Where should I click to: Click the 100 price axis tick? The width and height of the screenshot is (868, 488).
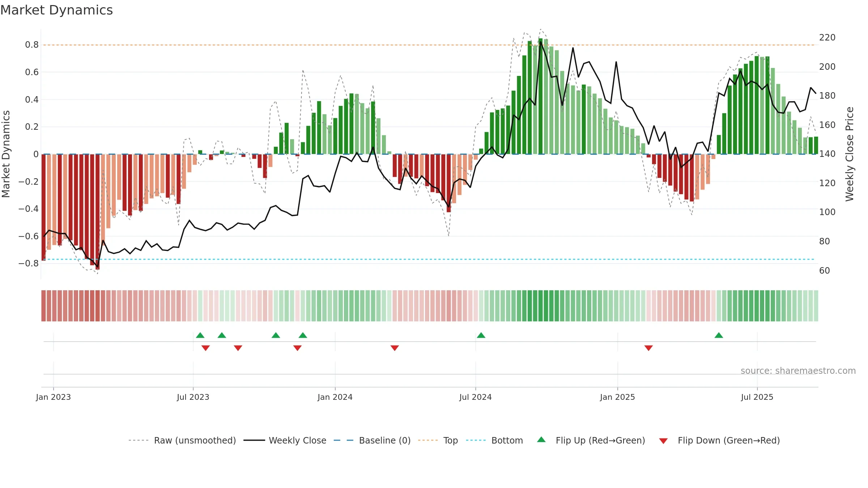(827, 212)
